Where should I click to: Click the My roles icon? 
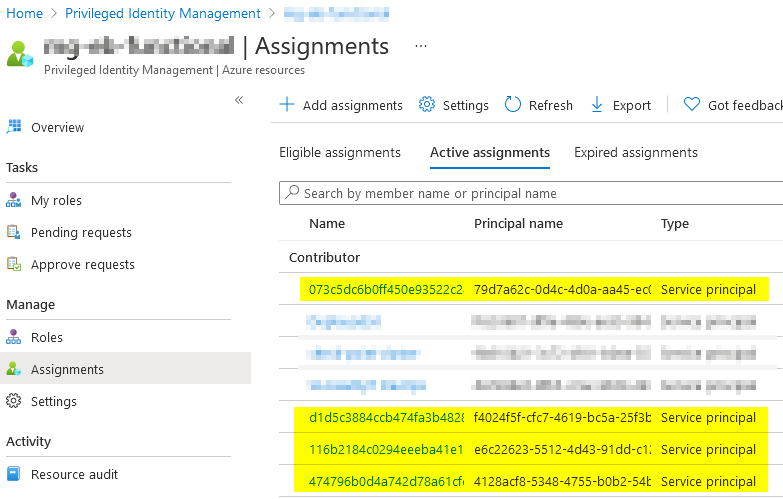coord(13,200)
